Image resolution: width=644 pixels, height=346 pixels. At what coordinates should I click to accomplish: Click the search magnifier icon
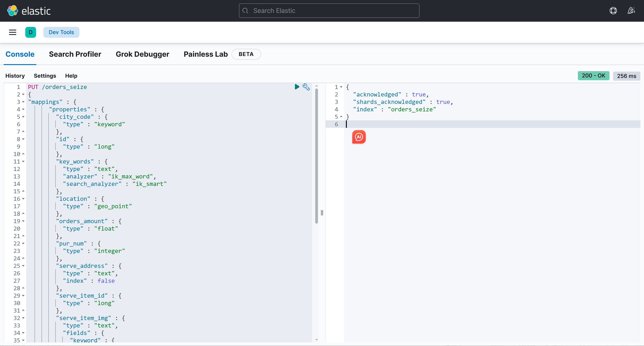click(246, 11)
